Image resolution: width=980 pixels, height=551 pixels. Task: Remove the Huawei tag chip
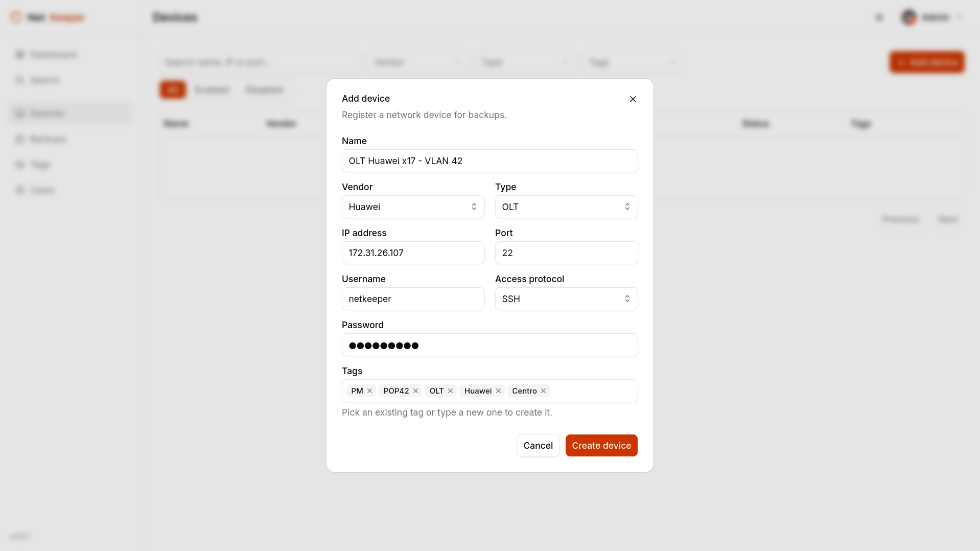point(498,391)
